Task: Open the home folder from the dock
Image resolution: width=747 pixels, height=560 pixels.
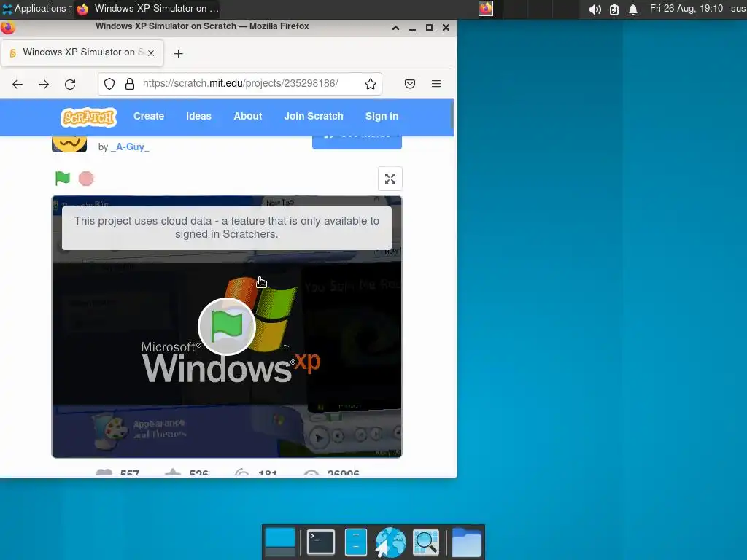Action: click(466, 542)
